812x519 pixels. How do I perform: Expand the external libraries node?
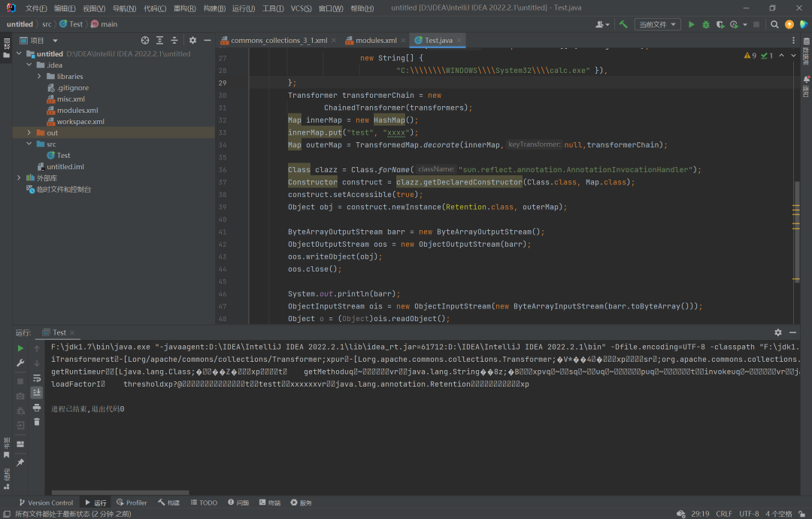click(x=19, y=178)
